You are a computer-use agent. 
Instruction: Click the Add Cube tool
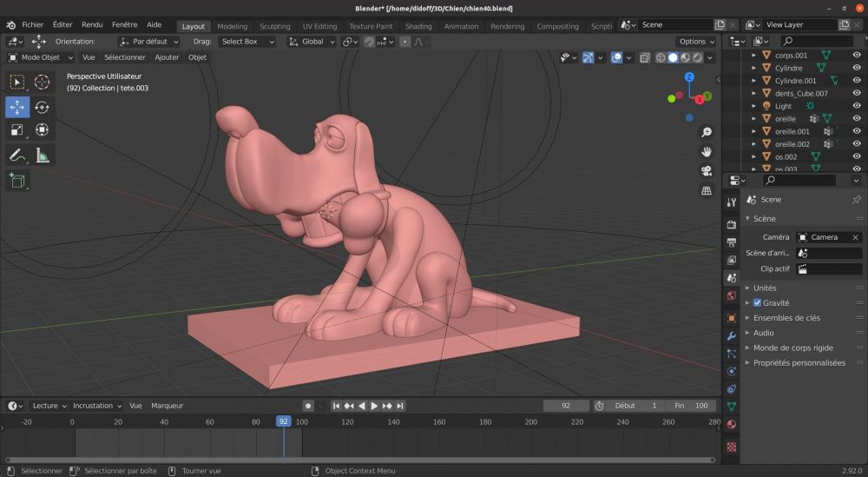click(17, 181)
